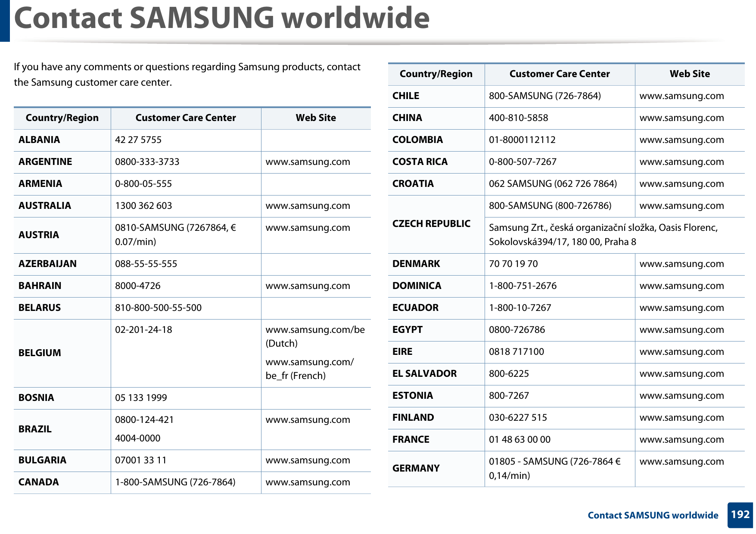Viewport: 756px width, 534px height.
Task: Select France number 01 48 63 00 00
Action: pyautogui.click(x=520, y=440)
